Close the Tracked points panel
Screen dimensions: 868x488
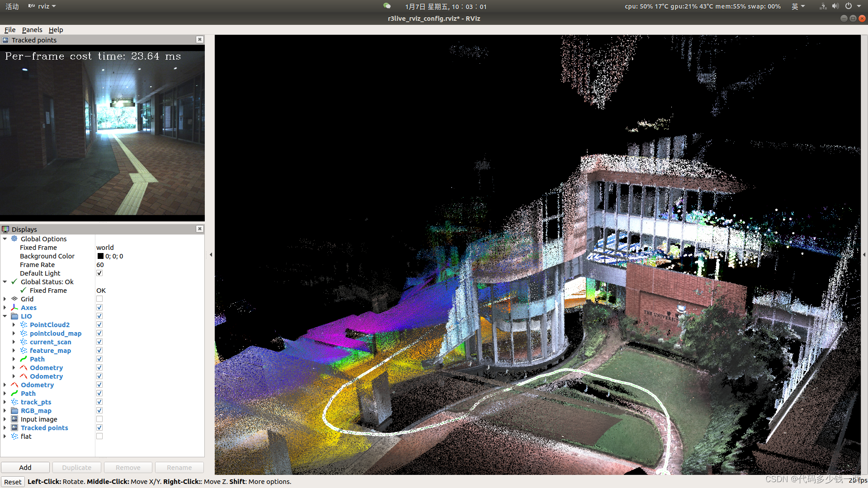tap(199, 40)
